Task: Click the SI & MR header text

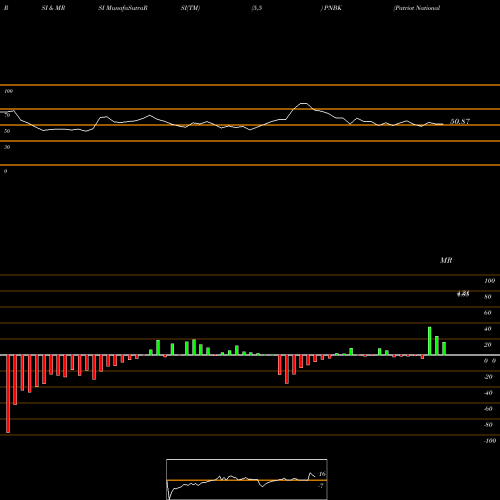Action: coord(53,8)
